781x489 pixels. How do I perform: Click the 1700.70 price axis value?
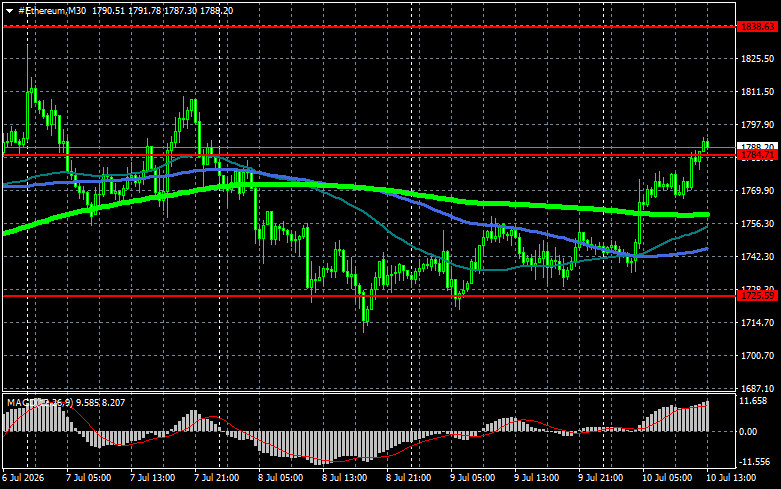758,356
